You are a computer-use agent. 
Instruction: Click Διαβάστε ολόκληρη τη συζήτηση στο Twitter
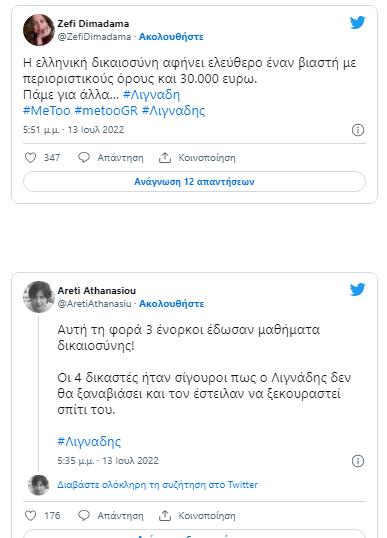coord(157,485)
